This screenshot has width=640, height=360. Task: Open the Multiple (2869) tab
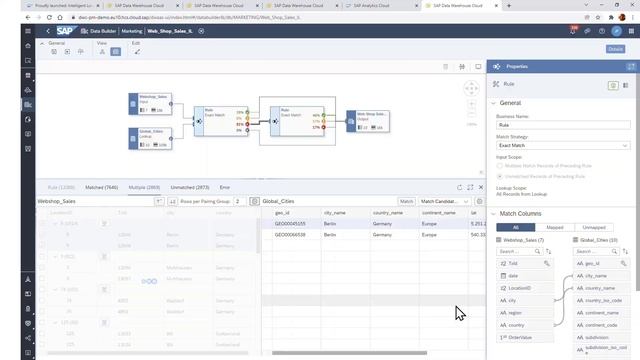pos(144,187)
